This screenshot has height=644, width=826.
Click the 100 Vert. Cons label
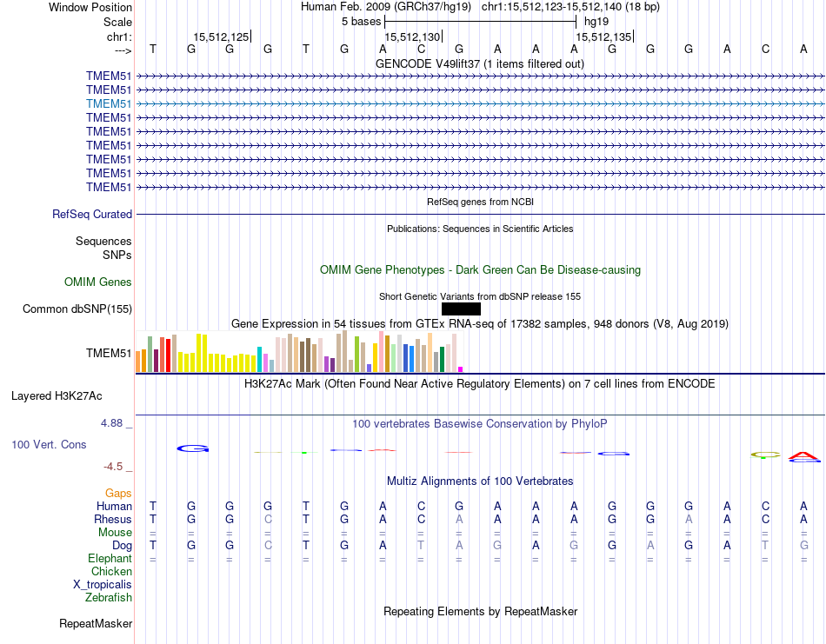tap(49, 444)
